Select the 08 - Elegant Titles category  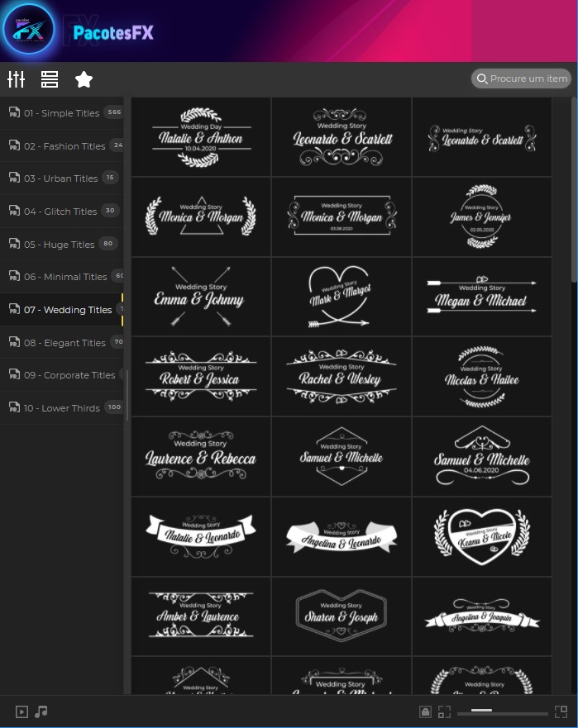coord(64,343)
